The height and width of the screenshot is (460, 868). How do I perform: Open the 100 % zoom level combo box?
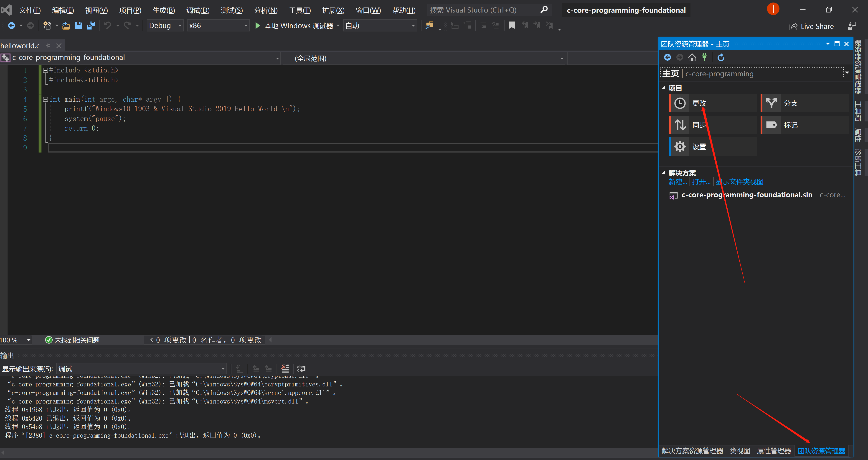[29, 340]
